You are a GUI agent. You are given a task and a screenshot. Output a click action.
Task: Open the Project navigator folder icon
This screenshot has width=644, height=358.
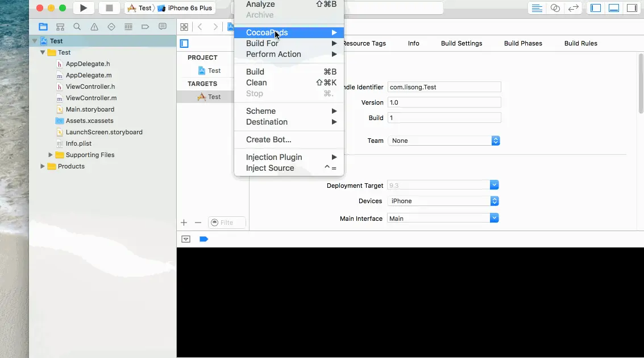click(43, 27)
